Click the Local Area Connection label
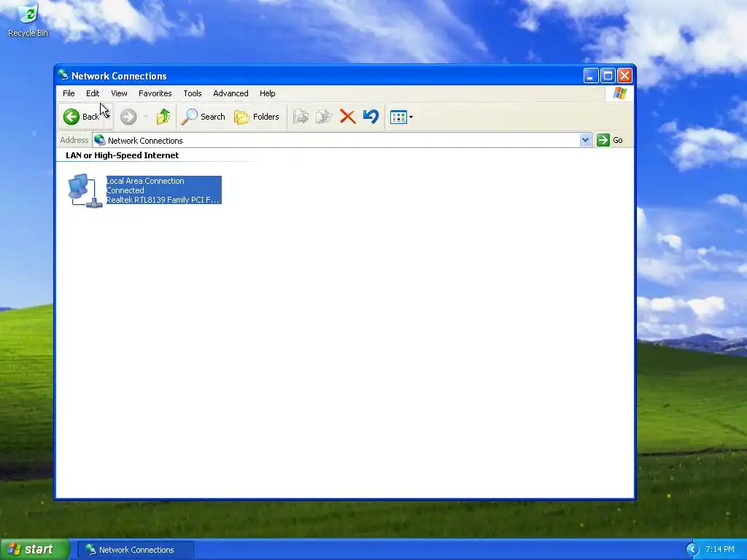 (145, 181)
